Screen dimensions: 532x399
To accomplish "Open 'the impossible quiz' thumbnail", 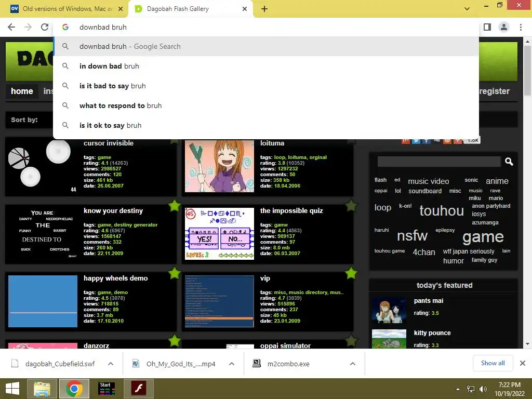I will [220, 234].
